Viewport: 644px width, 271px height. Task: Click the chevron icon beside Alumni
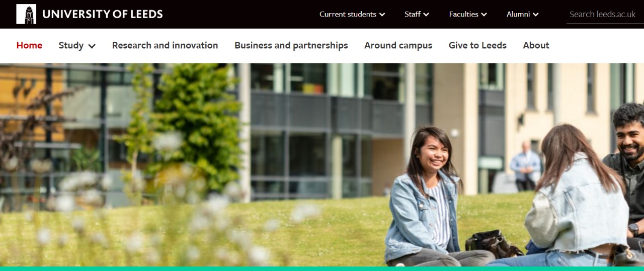coord(536,15)
